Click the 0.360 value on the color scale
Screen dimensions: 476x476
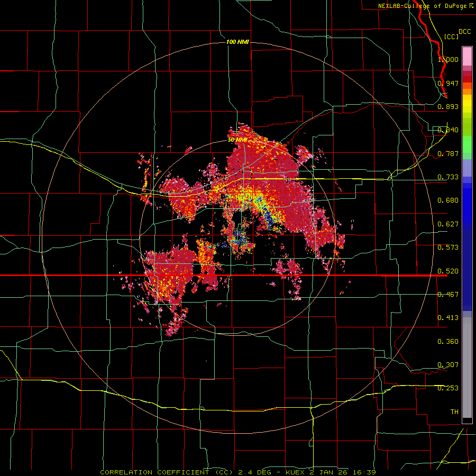point(448,342)
